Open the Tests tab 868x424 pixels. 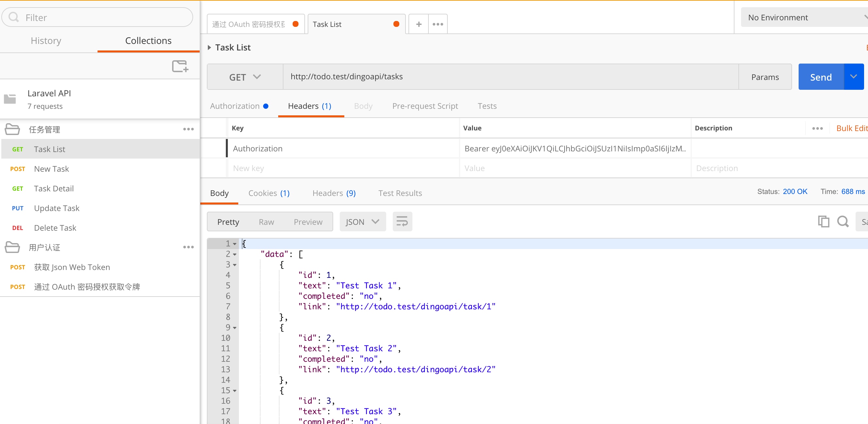(x=487, y=106)
